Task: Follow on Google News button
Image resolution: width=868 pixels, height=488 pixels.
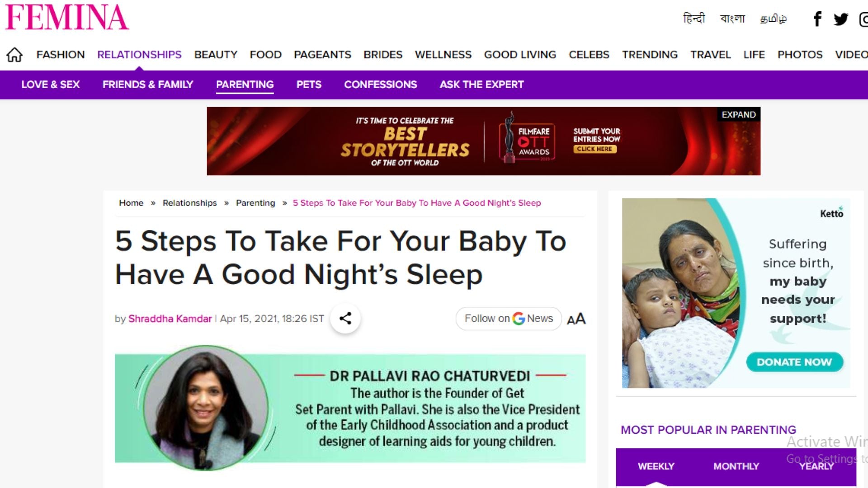Action: point(509,319)
